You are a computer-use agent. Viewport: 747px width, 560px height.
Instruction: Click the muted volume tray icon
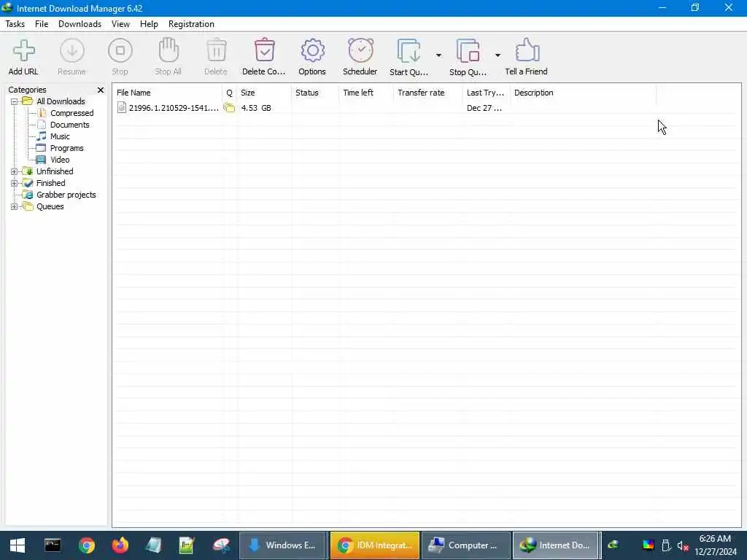[x=683, y=545]
